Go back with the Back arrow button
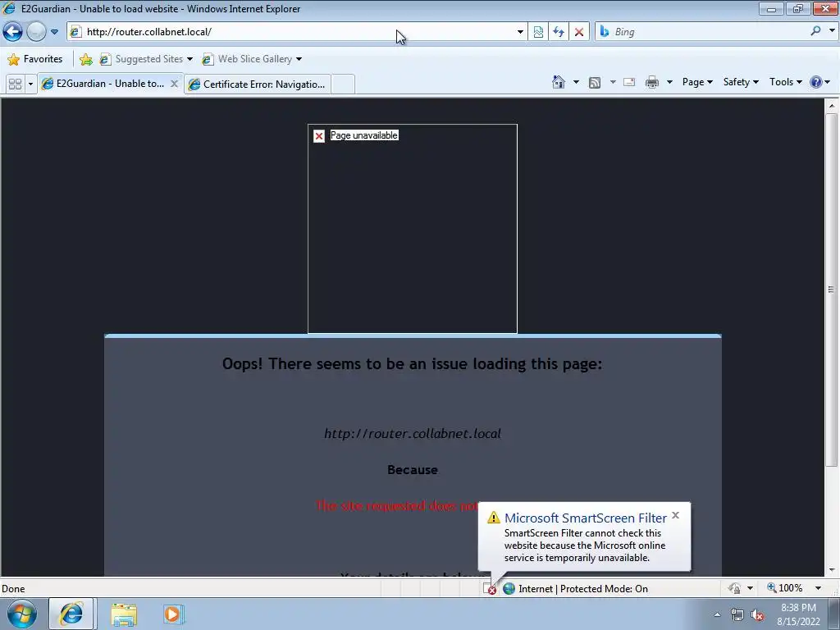 [x=13, y=32]
